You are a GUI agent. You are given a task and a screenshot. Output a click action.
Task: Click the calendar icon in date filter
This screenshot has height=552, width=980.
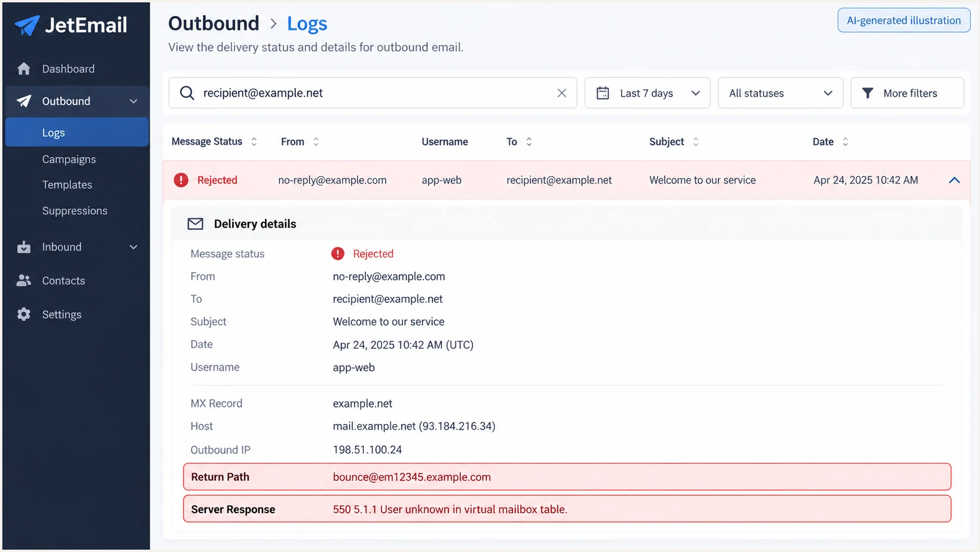603,93
